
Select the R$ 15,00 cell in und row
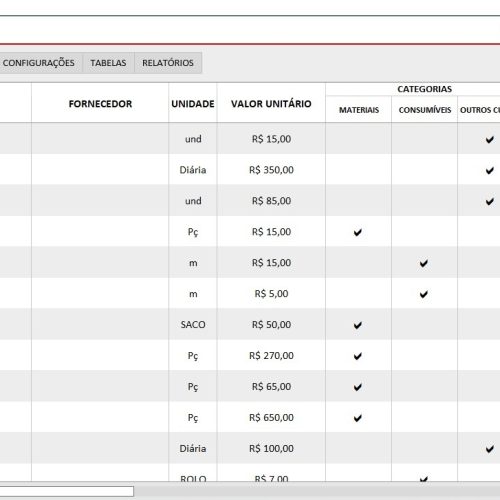click(x=271, y=139)
